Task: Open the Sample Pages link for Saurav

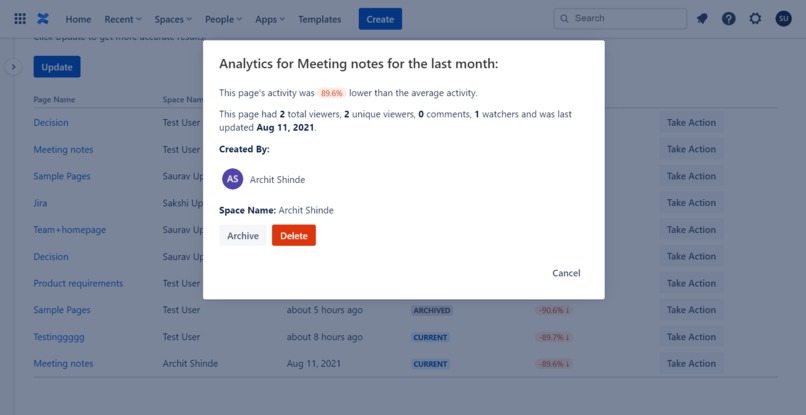Action: click(x=62, y=176)
